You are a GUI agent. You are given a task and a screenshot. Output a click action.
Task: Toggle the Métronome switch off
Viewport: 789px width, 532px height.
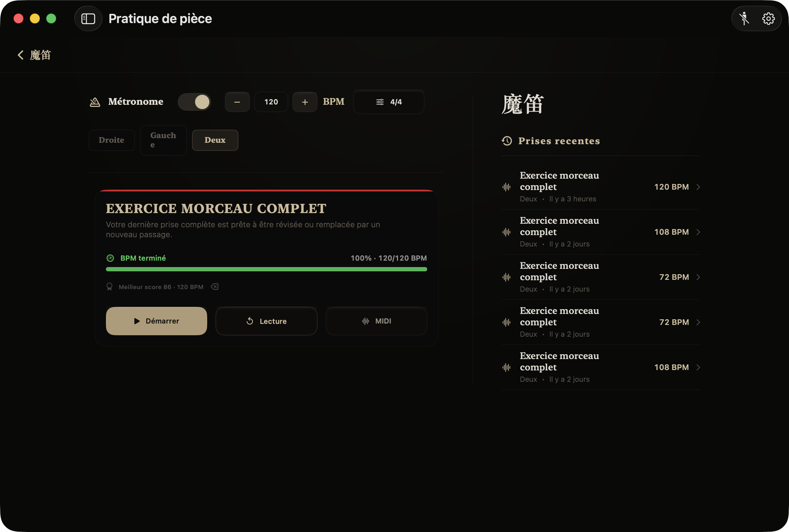point(194,102)
